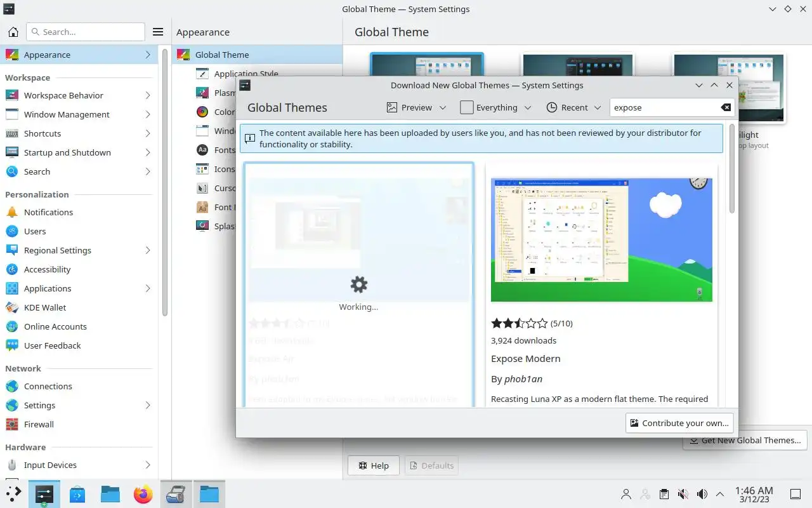Open the Recent sort order dropdown

(x=574, y=107)
